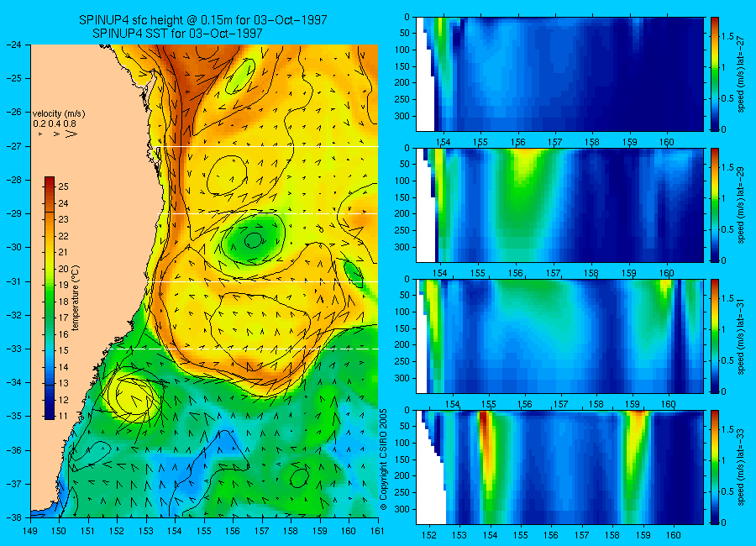Click the '0.5' value on the lat=-33 speed colorbar

(x=727, y=491)
